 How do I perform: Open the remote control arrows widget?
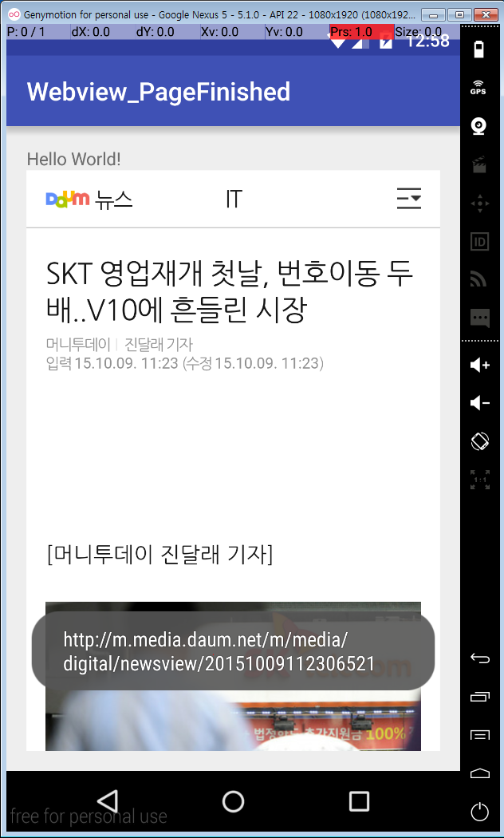click(x=479, y=203)
